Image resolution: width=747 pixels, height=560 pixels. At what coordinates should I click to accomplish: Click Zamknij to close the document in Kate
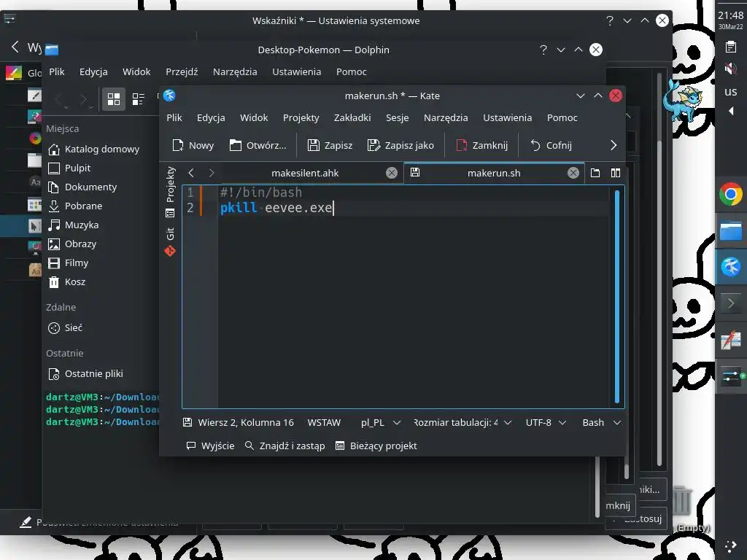pos(481,145)
